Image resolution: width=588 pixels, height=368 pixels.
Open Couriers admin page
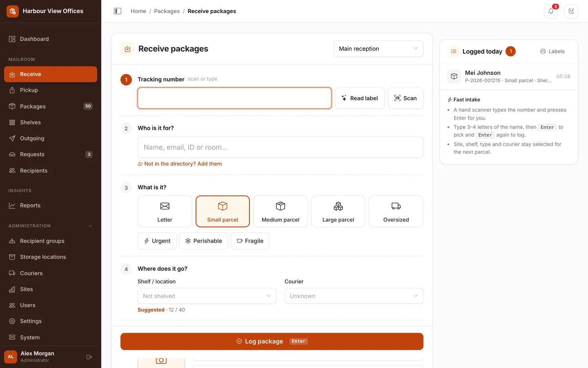[51, 273]
